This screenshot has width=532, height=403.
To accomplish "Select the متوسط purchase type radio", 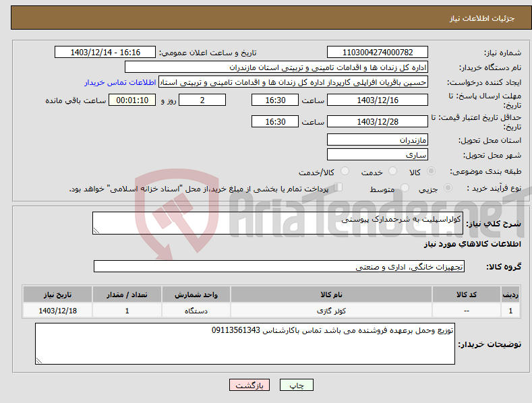I will (405, 187).
